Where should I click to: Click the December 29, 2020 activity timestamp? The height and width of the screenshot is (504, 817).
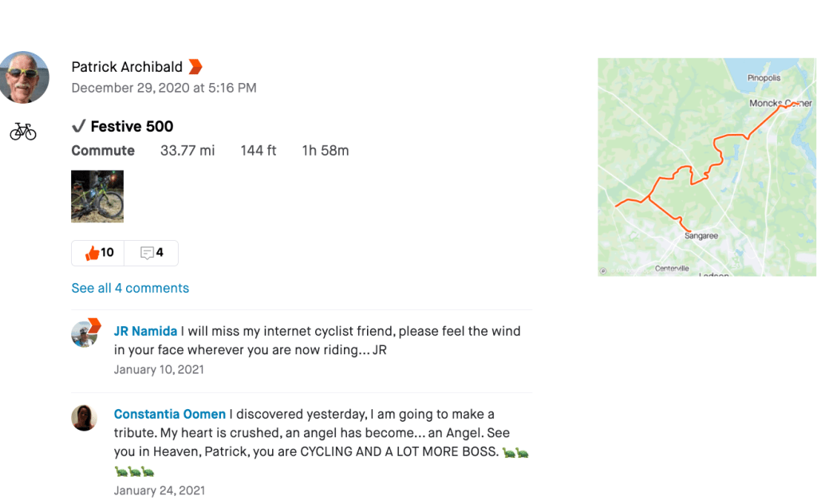[164, 88]
